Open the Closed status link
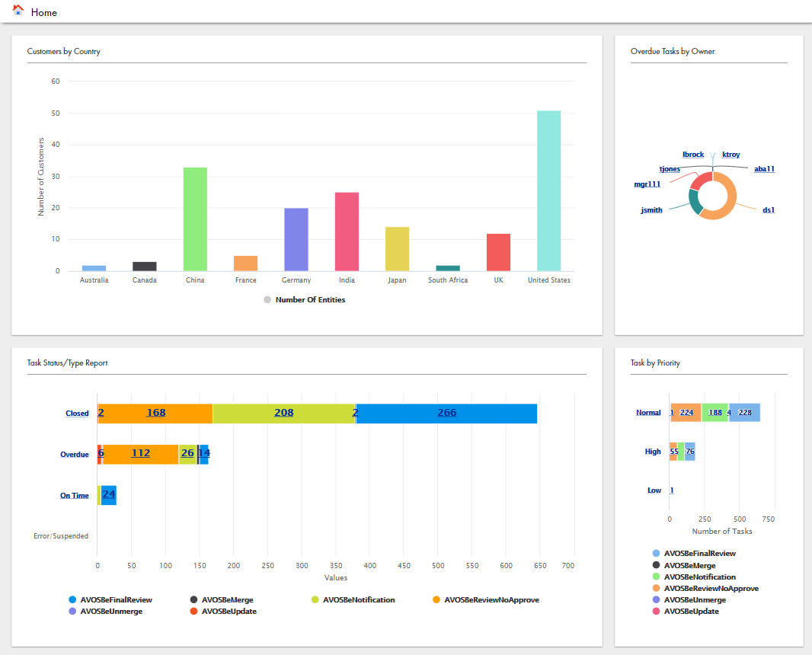812x655 pixels. pos(77,414)
